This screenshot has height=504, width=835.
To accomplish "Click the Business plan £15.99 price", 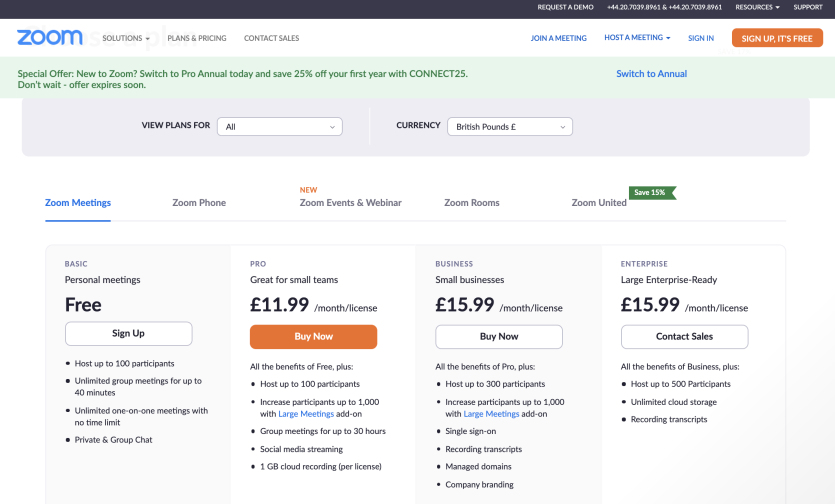I will pyautogui.click(x=465, y=305).
